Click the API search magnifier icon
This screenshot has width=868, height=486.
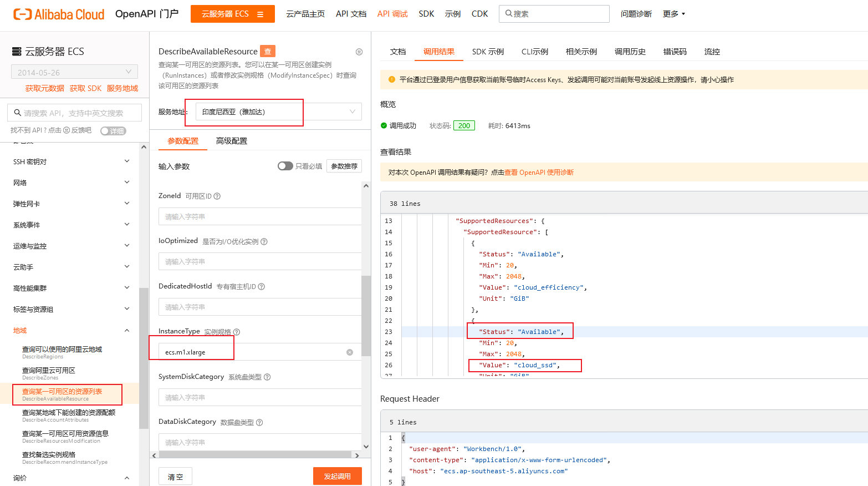pos(18,113)
